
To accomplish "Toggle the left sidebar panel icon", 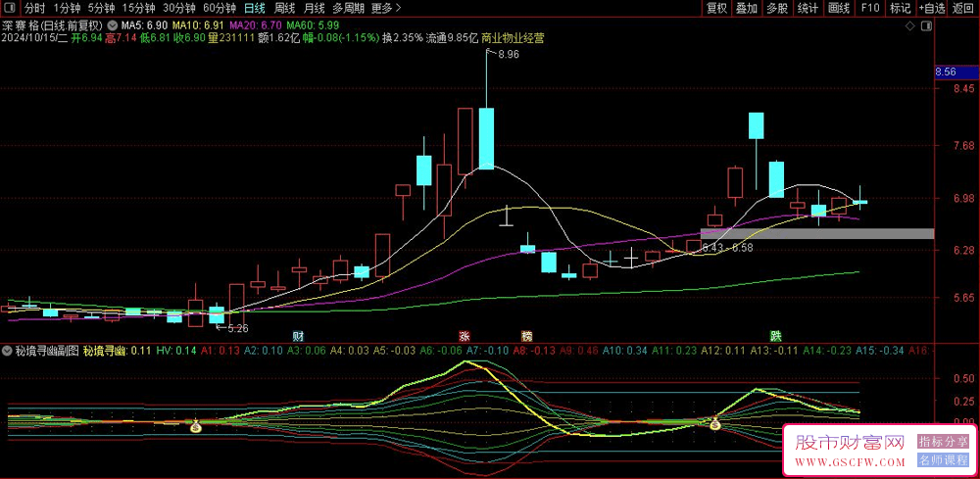I will tap(10, 8).
